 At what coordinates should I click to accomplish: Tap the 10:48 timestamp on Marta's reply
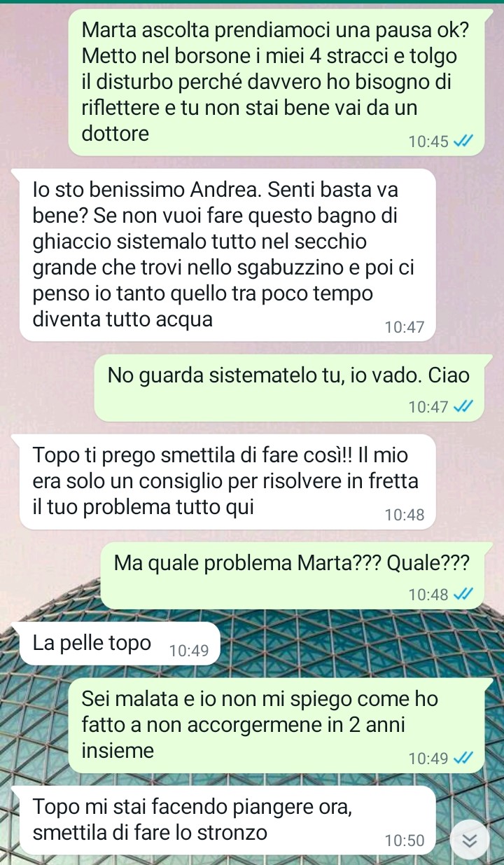coord(405,515)
